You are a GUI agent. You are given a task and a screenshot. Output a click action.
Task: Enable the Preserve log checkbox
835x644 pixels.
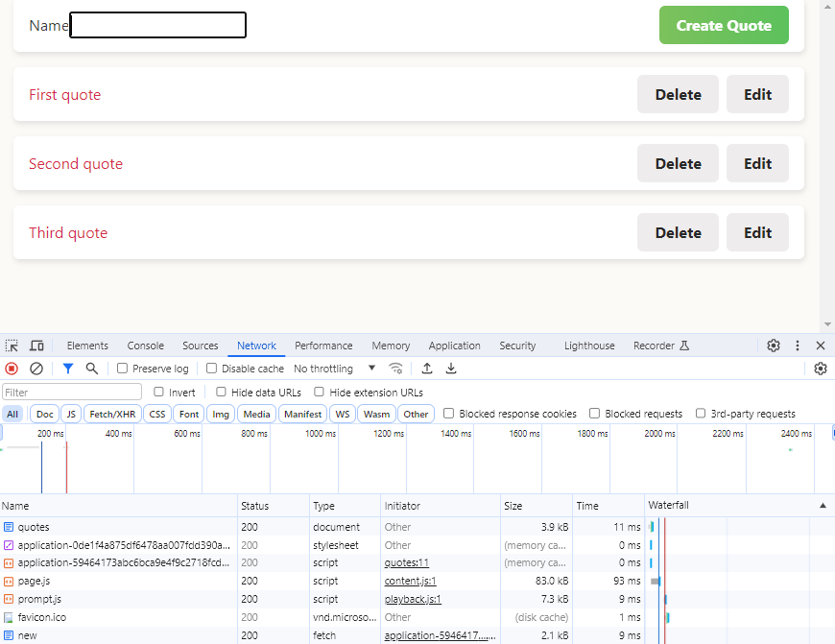(123, 369)
